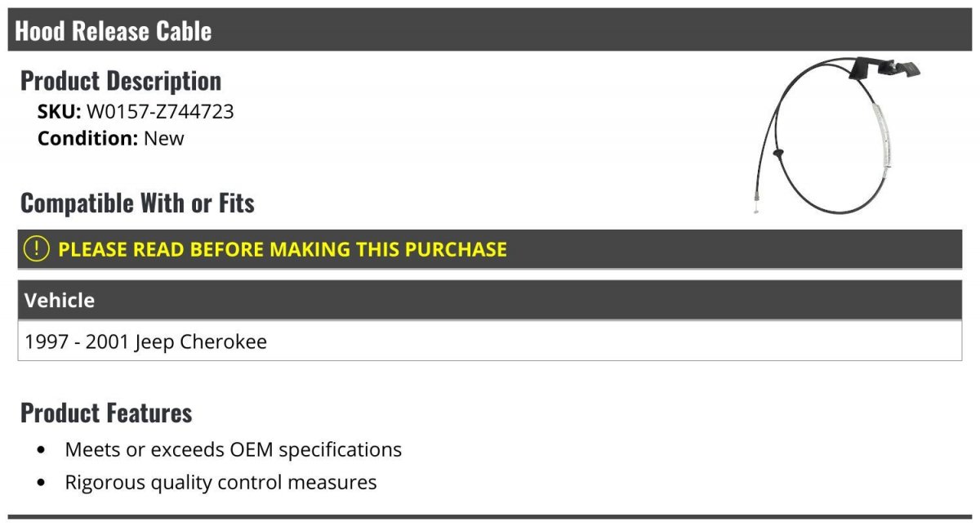The height and width of the screenshot is (527, 980).
Task: Click the "1997 - 2001 Jeep Cherokee" row
Action: point(146,342)
